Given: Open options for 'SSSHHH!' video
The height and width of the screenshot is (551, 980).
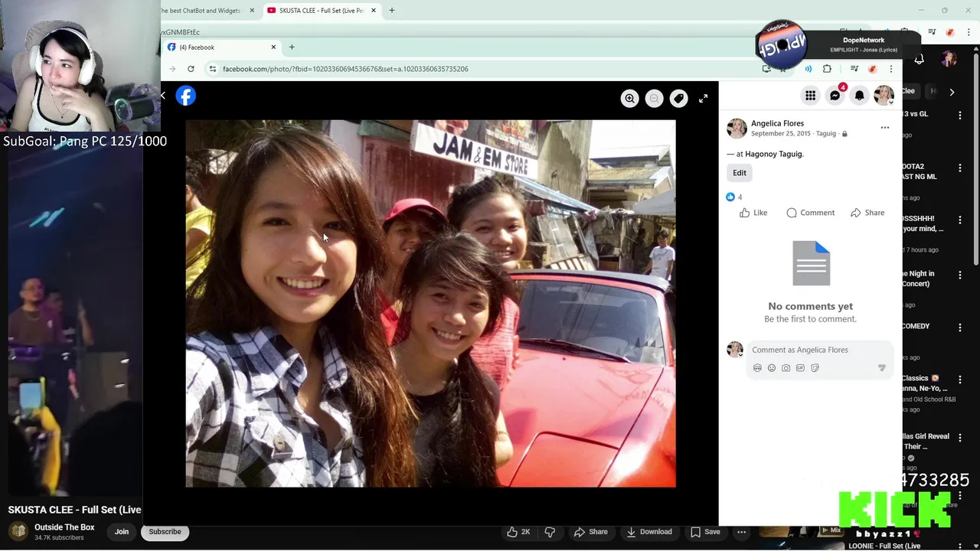Looking at the screenshot, I should coord(960,220).
